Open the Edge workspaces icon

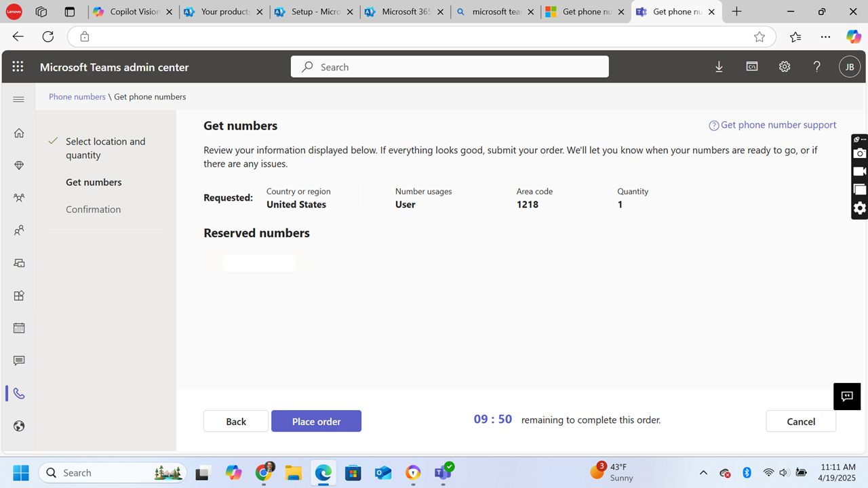click(x=41, y=12)
